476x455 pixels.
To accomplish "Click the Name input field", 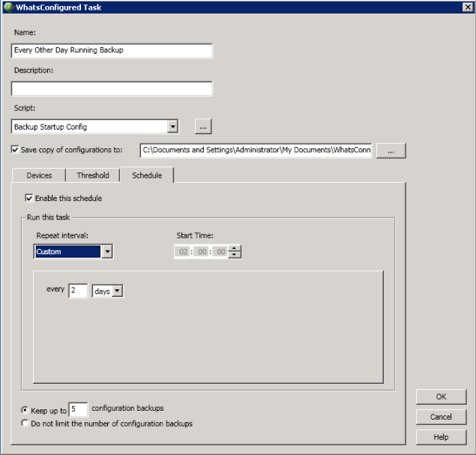I will point(112,50).
